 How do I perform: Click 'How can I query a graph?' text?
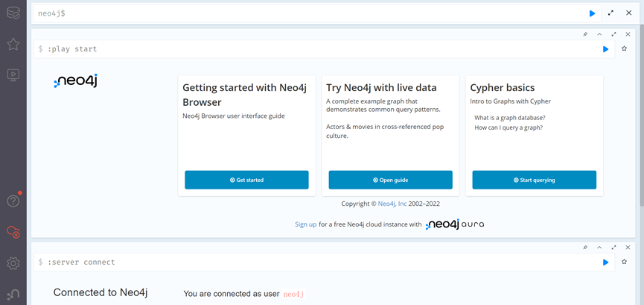[508, 128]
